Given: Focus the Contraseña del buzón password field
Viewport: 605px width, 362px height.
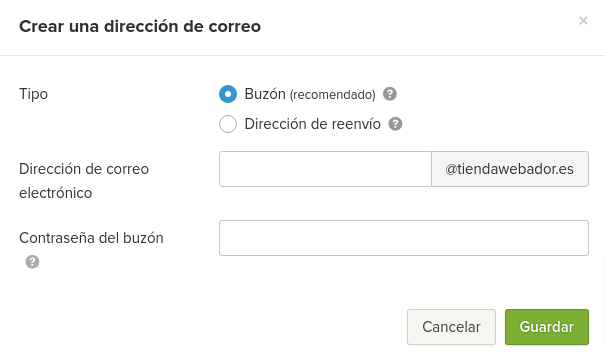Looking at the screenshot, I should [404, 238].
